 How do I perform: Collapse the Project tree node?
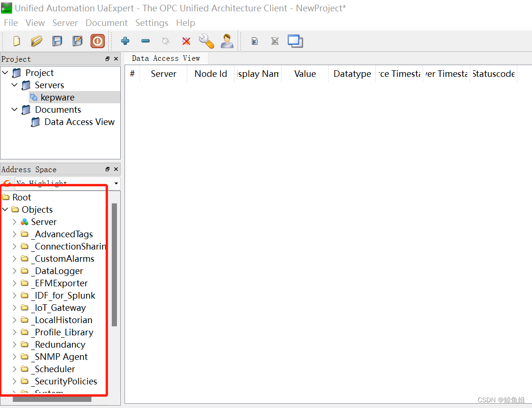pyautogui.click(x=5, y=72)
